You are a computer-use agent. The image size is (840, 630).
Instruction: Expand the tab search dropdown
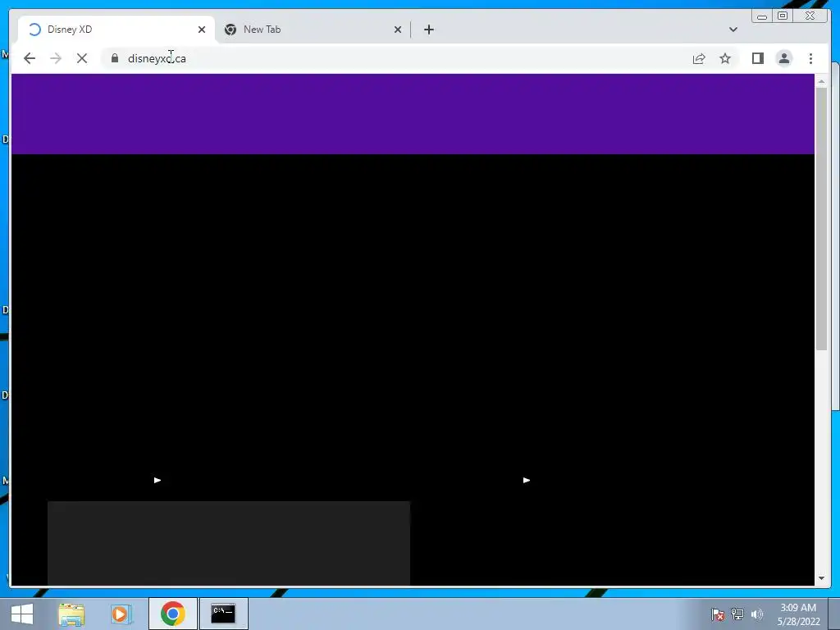click(733, 30)
